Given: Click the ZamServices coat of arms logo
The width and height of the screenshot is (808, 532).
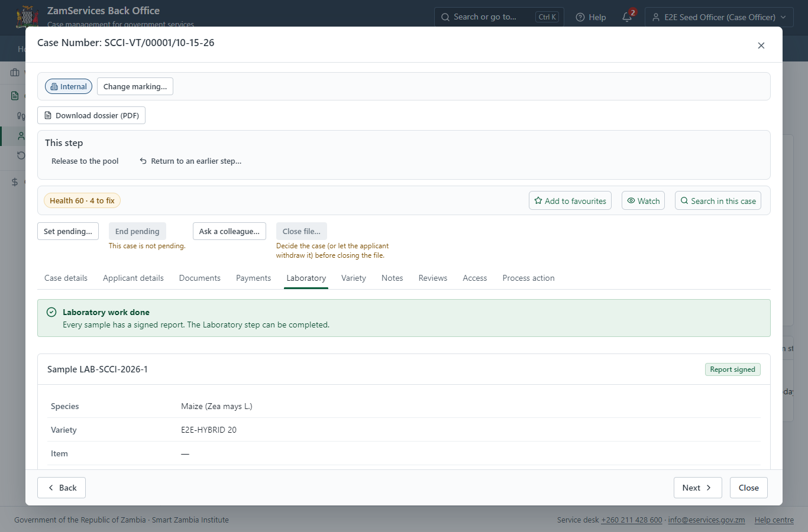Looking at the screenshot, I should (x=27, y=17).
